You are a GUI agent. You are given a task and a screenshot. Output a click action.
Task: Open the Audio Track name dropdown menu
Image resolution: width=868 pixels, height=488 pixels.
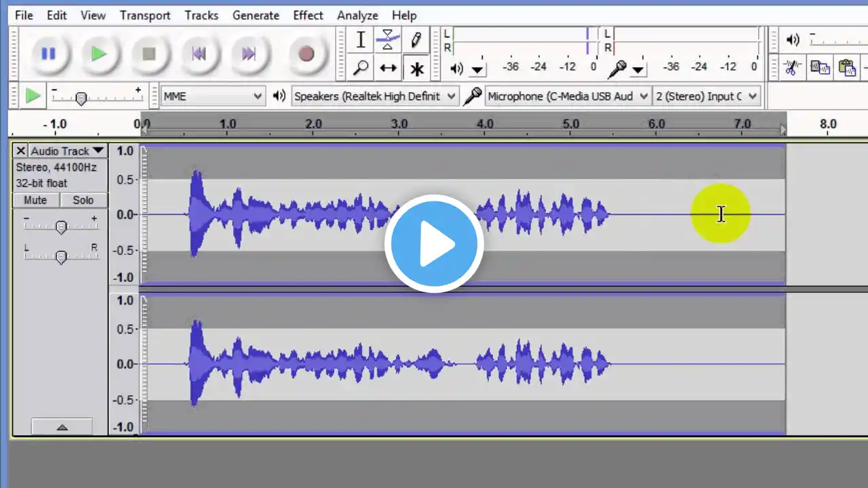click(68, 151)
